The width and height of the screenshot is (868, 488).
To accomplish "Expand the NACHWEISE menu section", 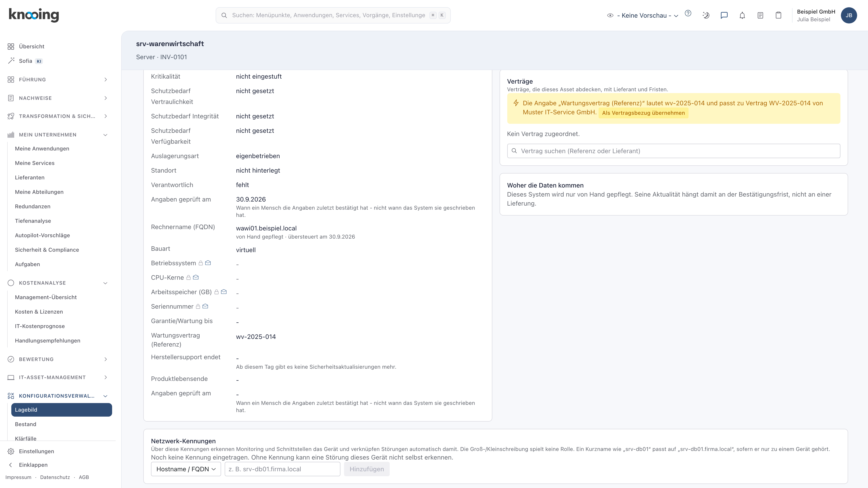I will [58, 98].
